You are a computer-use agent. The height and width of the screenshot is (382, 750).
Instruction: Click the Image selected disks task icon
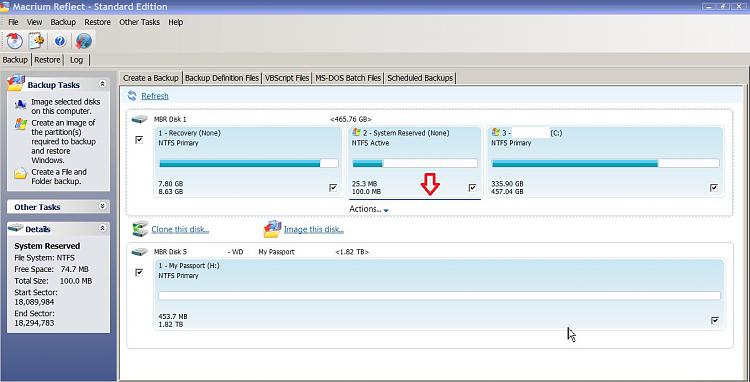coord(21,104)
